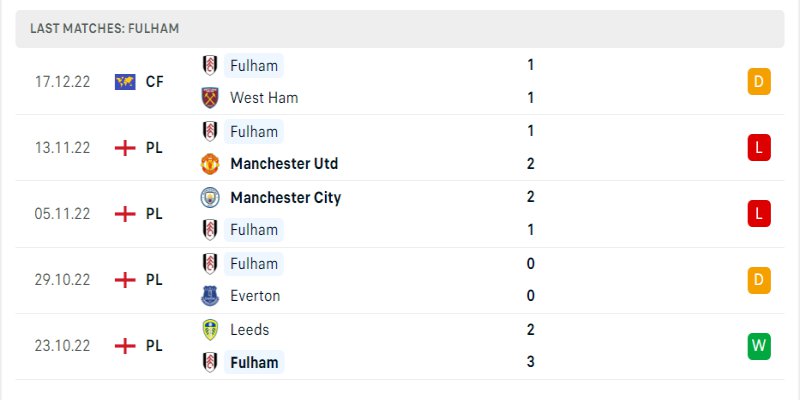Click the L badge for Manchester City match
The image size is (800, 400).
click(758, 213)
